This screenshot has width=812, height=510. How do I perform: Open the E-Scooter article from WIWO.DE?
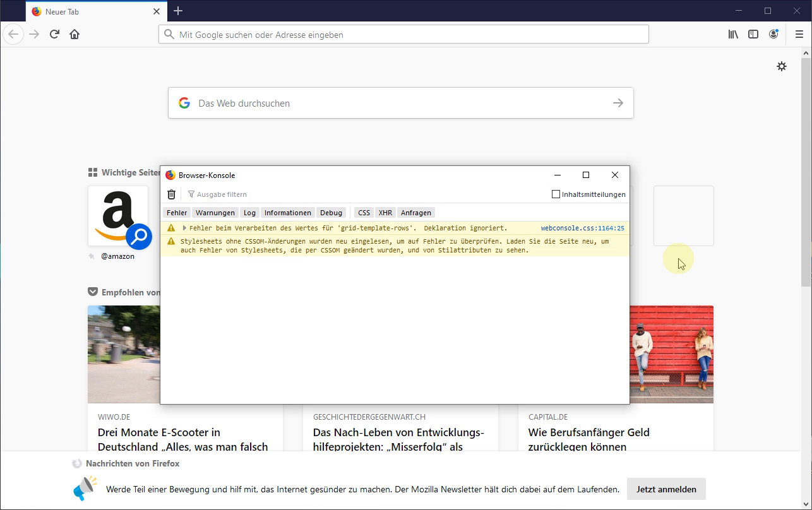[x=183, y=439]
